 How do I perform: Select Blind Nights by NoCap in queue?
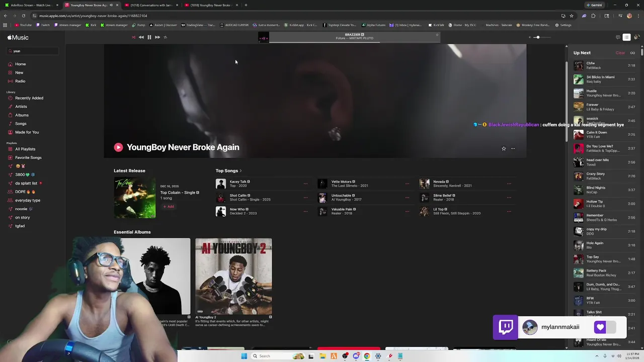pos(604,190)
